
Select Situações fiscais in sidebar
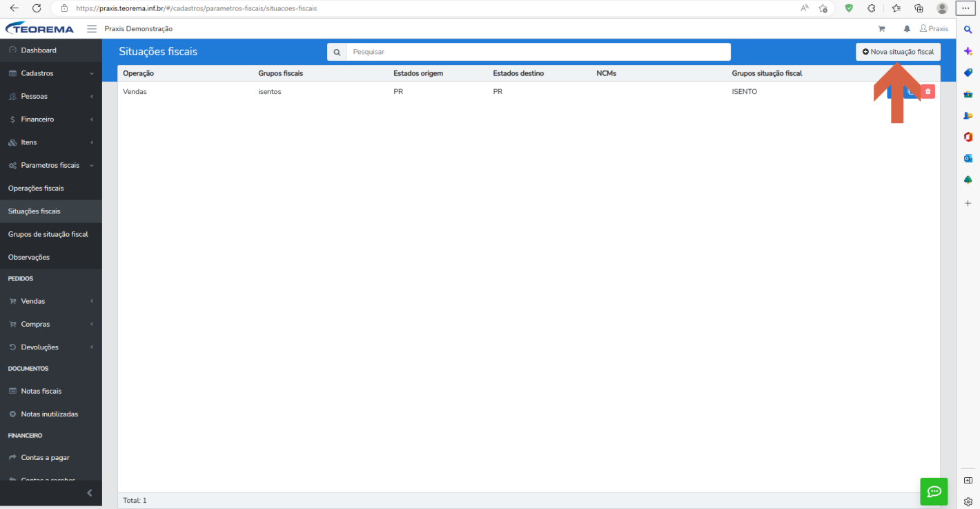(x=51, y=211)
